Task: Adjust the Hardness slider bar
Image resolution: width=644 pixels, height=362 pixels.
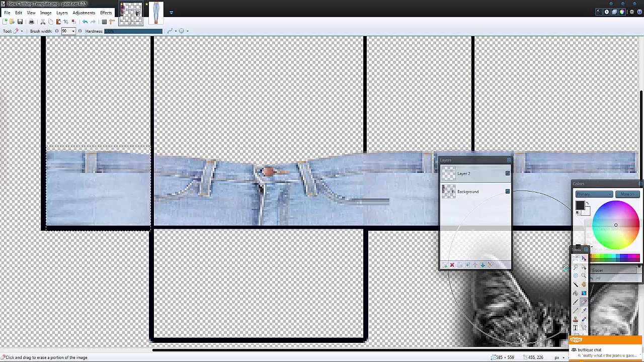Action: tap(133, 31)
